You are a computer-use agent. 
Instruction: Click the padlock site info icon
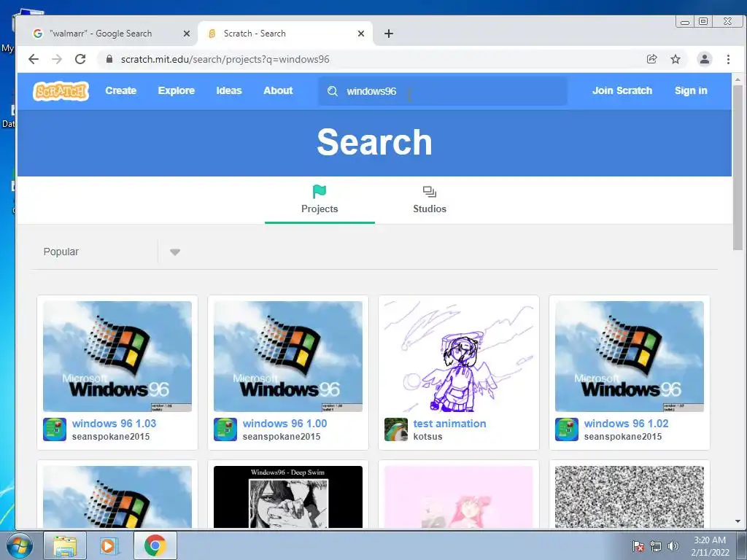click(x=109, y=59)
